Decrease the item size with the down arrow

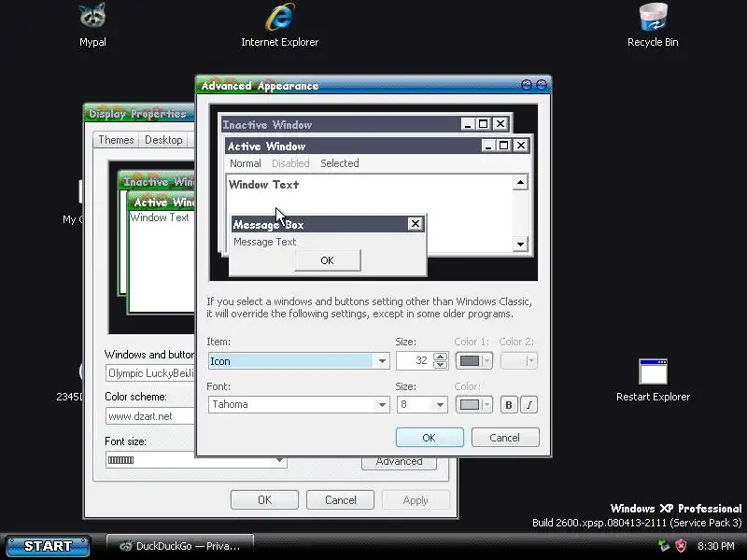pyautogui.click(x=440, y=365)
